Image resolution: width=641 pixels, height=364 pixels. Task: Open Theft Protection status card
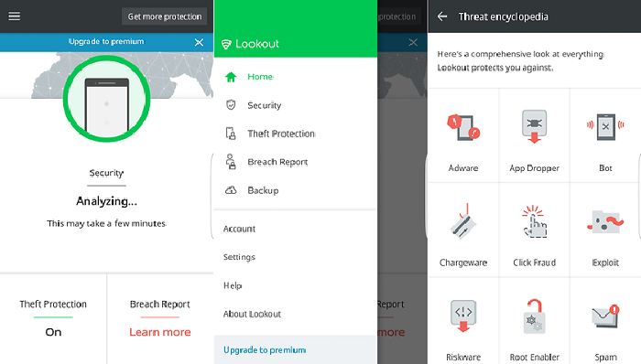(53, 318)
